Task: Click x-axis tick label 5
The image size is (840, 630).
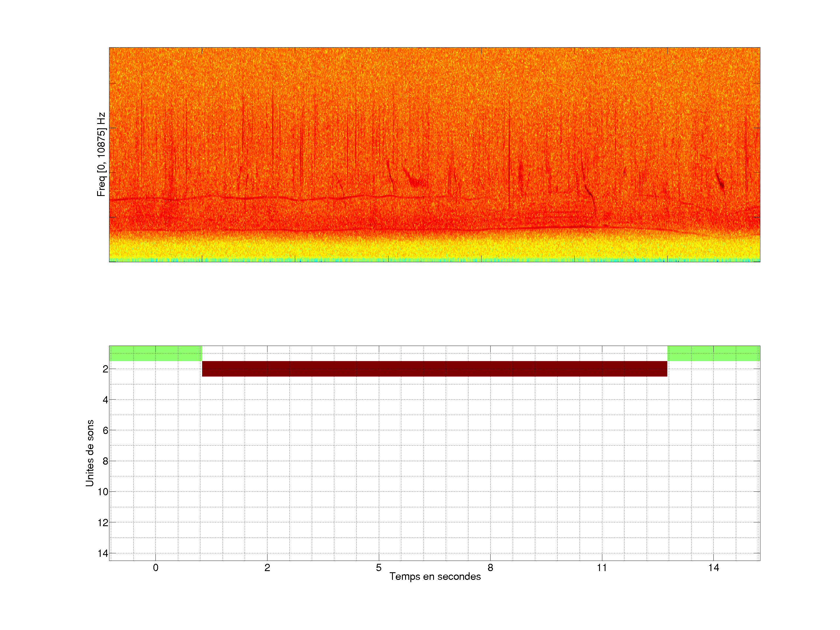Action: click(x=379, y=568)
